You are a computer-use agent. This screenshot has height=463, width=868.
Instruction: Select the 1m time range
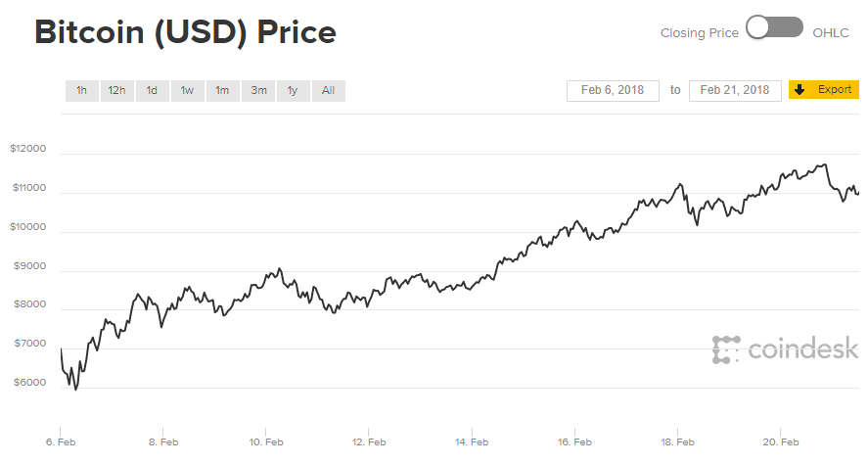click(222, 91)
